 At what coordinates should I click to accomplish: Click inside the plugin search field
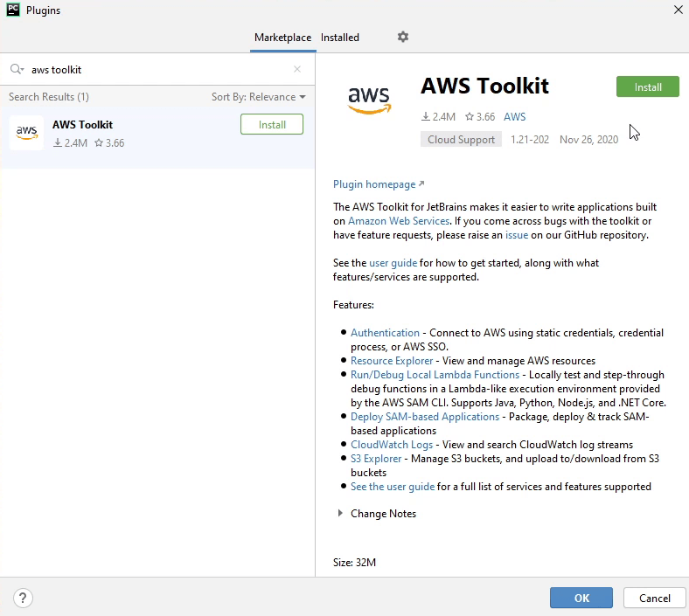(x=157, y=69)
